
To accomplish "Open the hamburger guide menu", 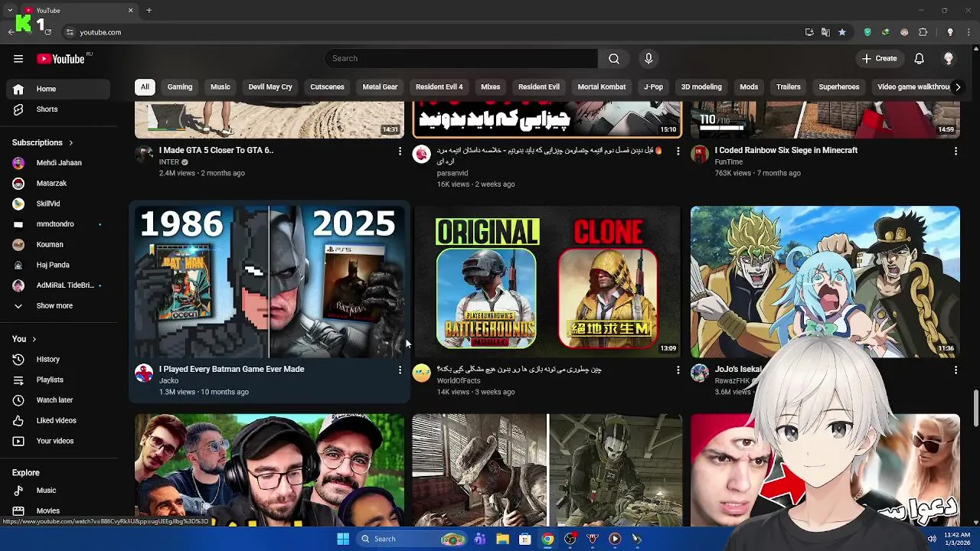I will click(18, 59).
